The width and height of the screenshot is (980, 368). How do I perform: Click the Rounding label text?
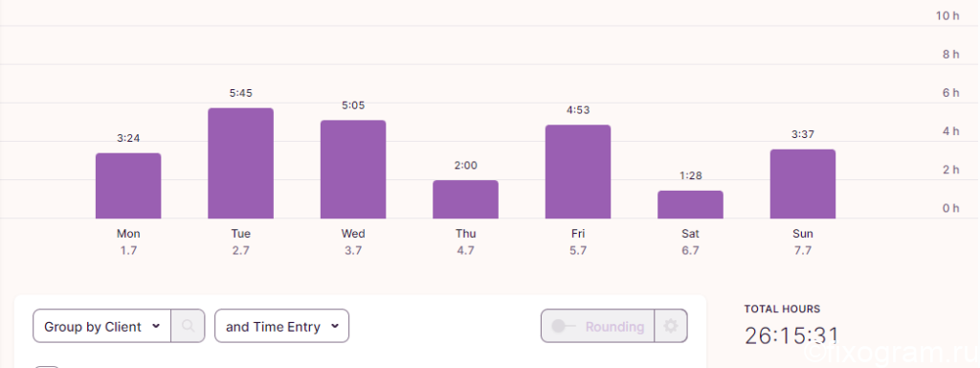click(614, 327)
